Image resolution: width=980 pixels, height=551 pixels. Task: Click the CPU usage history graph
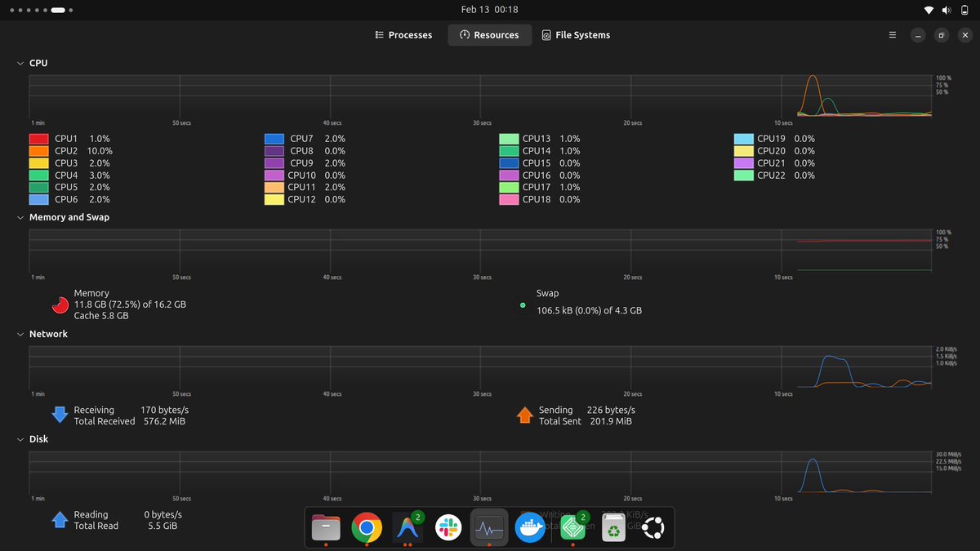point(480,96)
